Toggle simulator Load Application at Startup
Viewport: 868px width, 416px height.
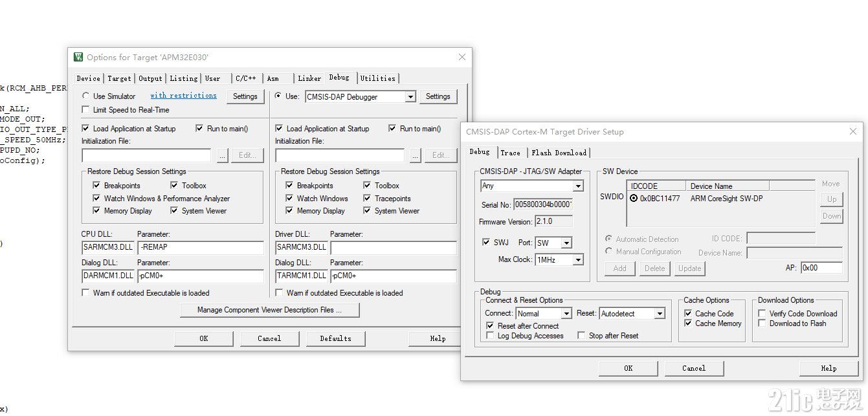tap(86, 129)
